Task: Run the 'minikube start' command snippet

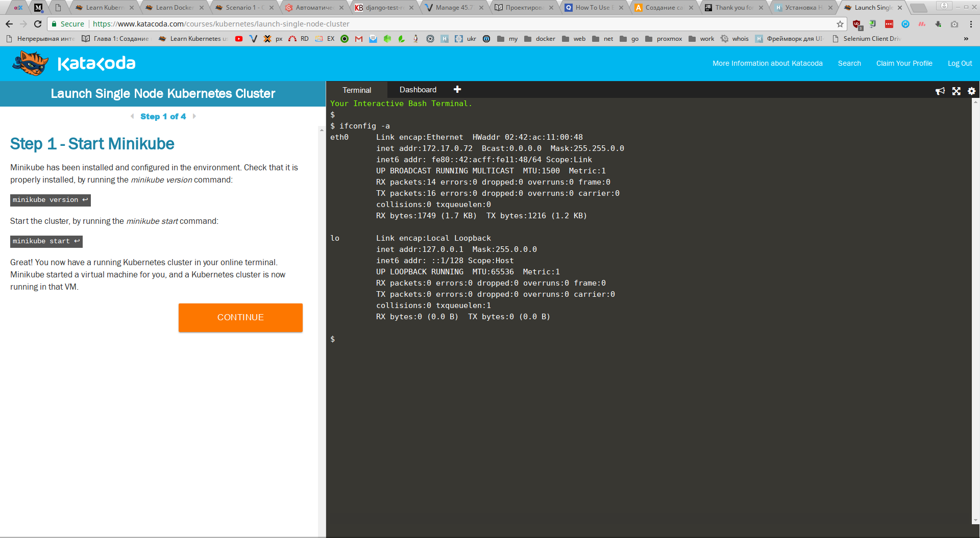Action: pos(46,241)
